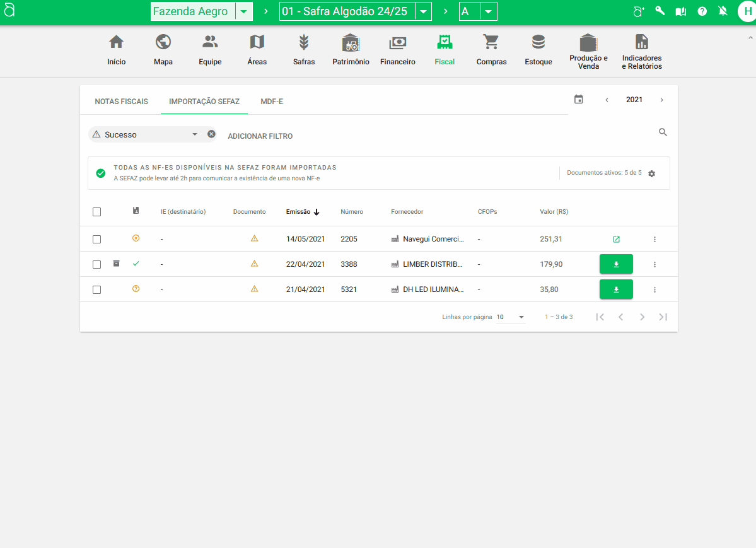Open documents settings gear icon
This screenshot has height=548, width=756.
coord(651,173)
